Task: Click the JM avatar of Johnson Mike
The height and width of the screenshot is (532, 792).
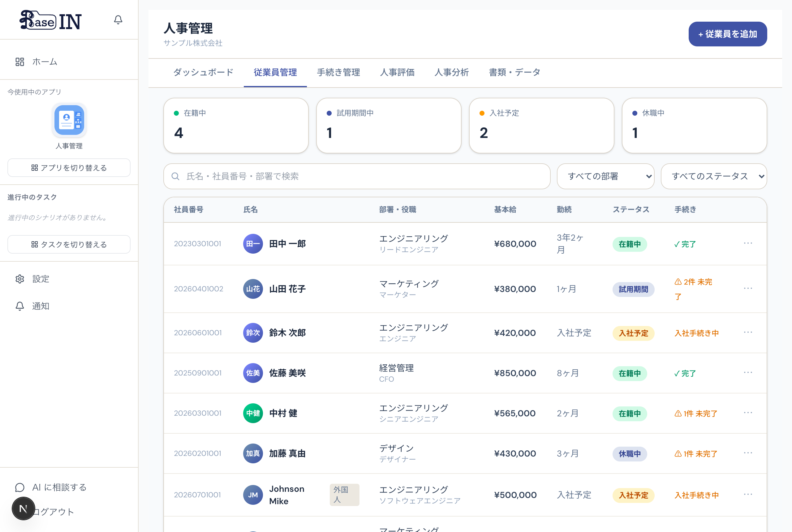Action: [x=253, y=495]
